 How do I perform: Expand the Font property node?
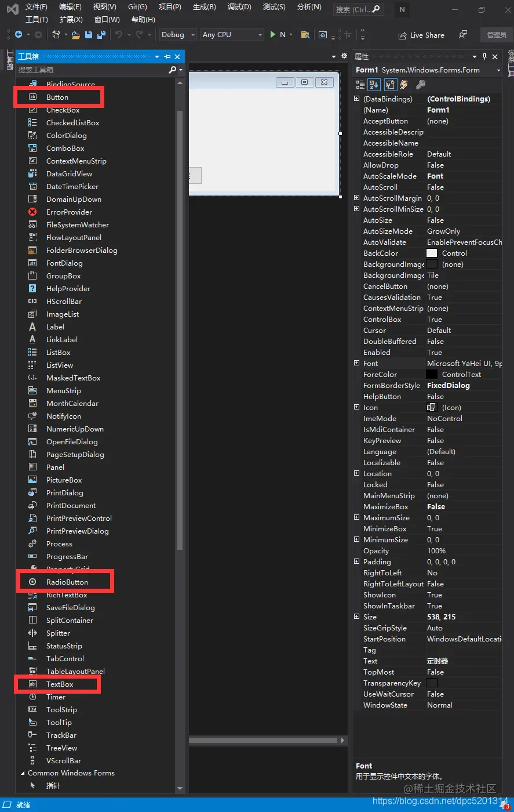(x=357, y=364)
